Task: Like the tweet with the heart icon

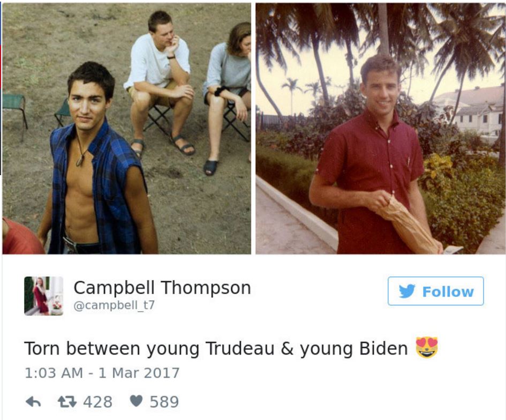Action: tap(136, 401)
